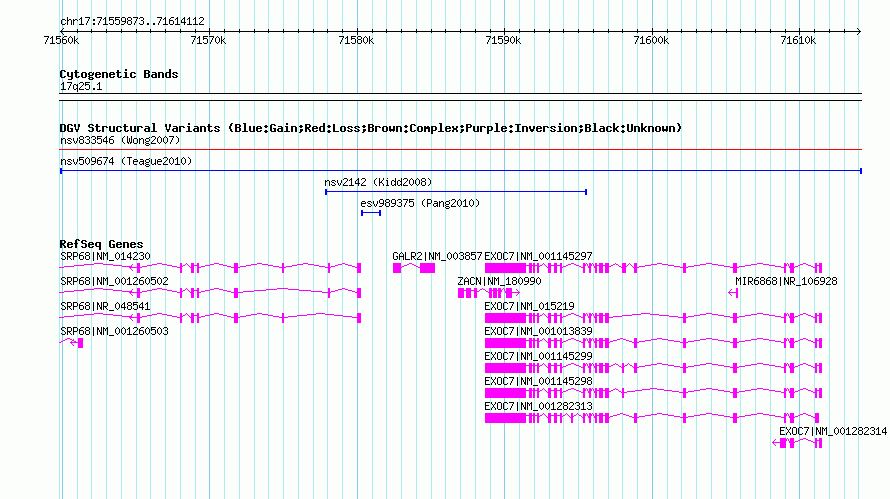
Task: Select the SRP68 NM_001260503 exon glyph
Action: click(x=81, y=343)
